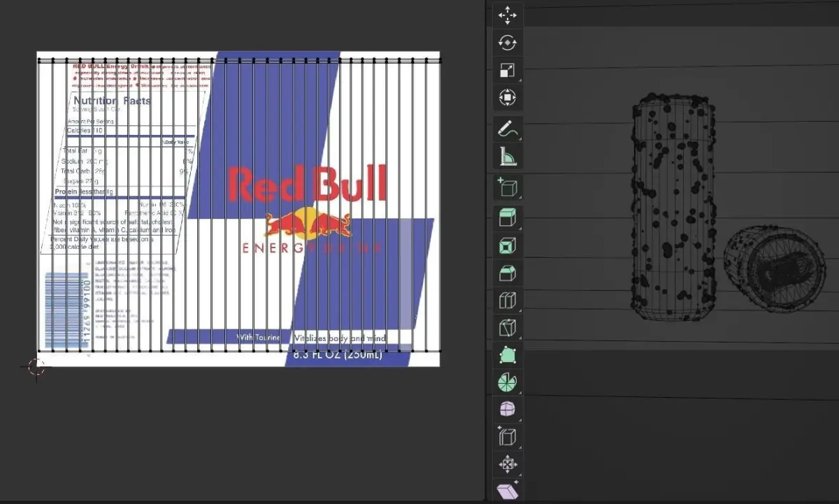This screenshot has width=839, height=504.
Task: Select the Rotate tool
Action: click(x=507, y=43)
